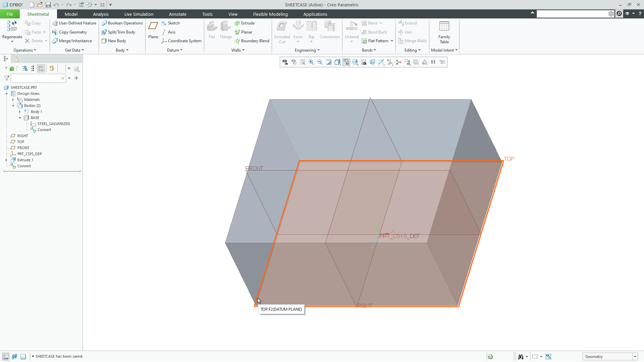Click the Repaint icon in graphics toolbar
Image resolution: width=644 pixels, height=362 pixels.
[x=329, y=62]
